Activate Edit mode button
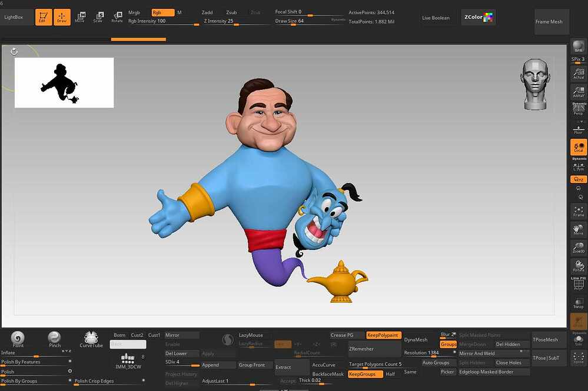Viewport: 588px width, 391px height. [x=44, y=17]
